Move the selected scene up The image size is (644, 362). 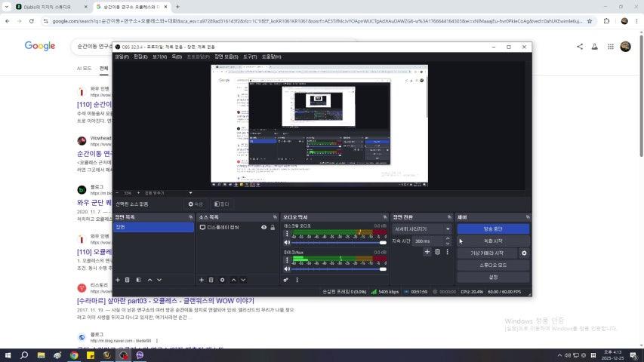[x=149, y=280]
